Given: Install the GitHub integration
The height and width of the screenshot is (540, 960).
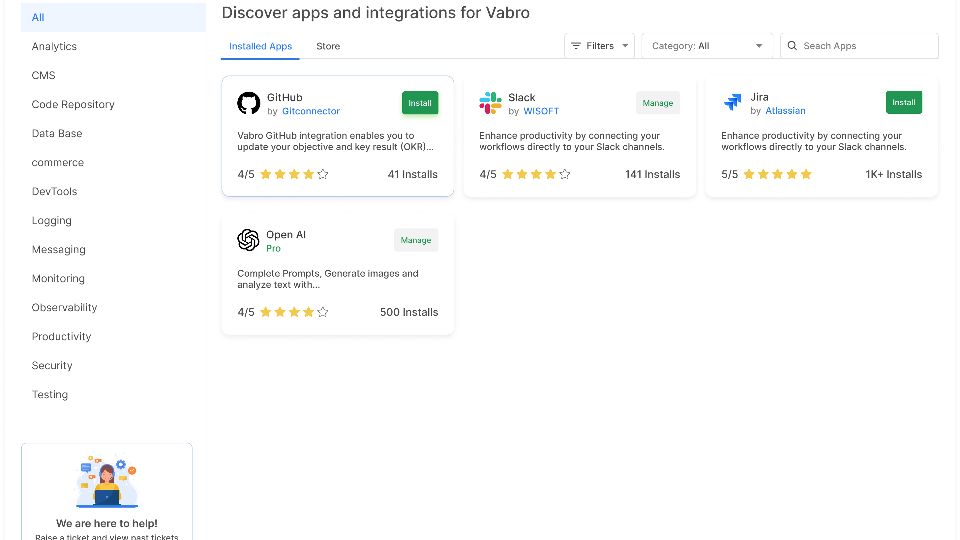Looking at the screenshot, I should [x=420, y=103].
